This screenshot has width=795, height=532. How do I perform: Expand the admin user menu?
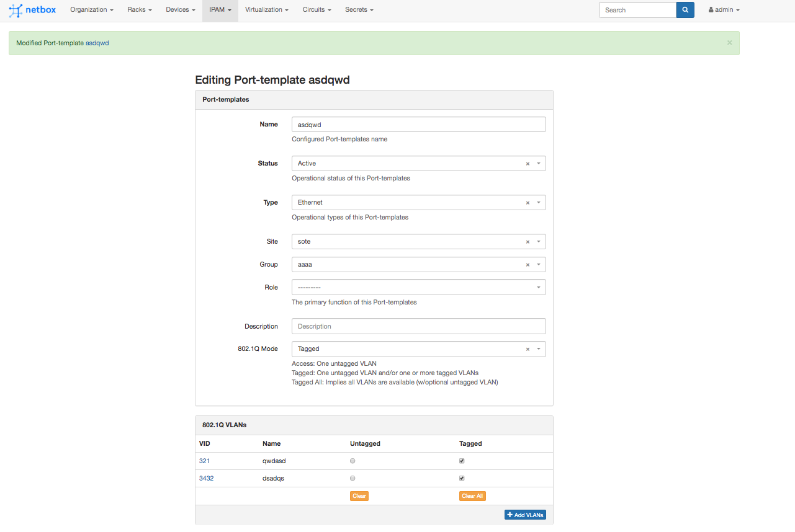coord(724,10)
